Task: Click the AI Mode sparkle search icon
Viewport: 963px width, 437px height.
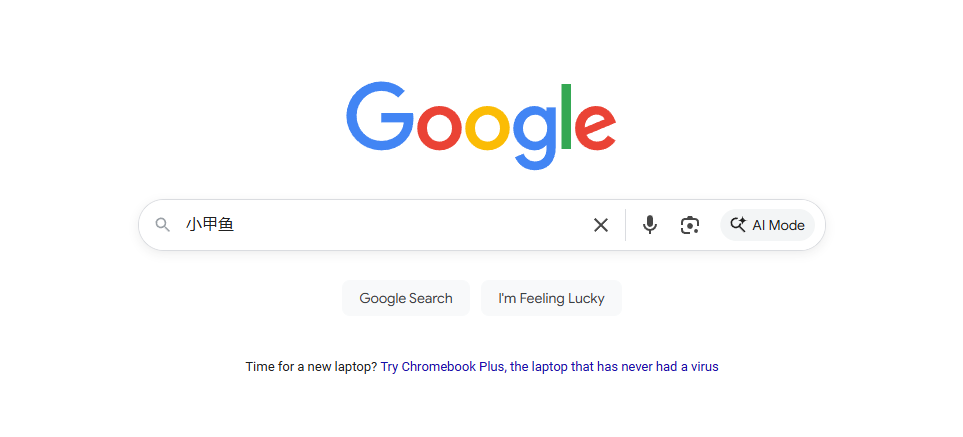Action: (738, 225)
